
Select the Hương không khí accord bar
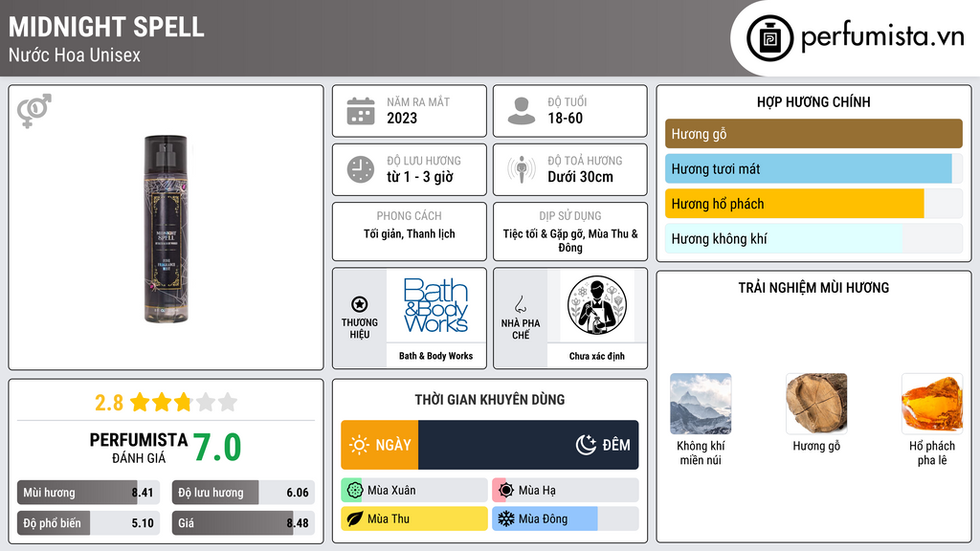pyautogui.click(x=813, y=238)
